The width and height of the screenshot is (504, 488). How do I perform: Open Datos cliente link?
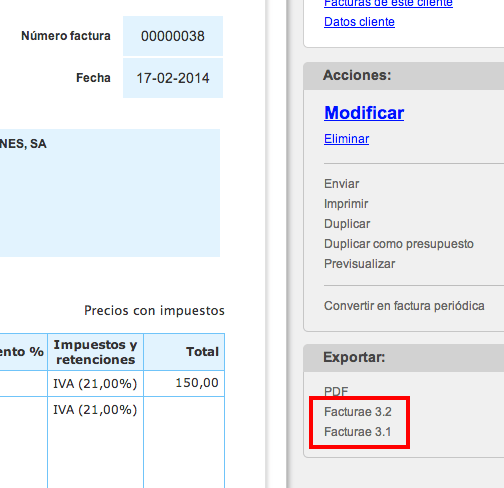(x=359, y=22)
